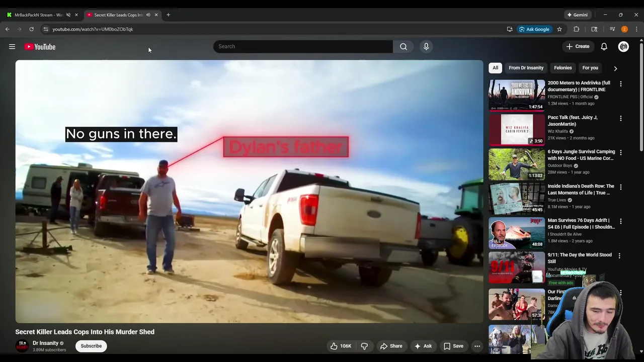This screenshot has height=362, width=644.
Task: Share the video
Action: (x=391, y=346)
